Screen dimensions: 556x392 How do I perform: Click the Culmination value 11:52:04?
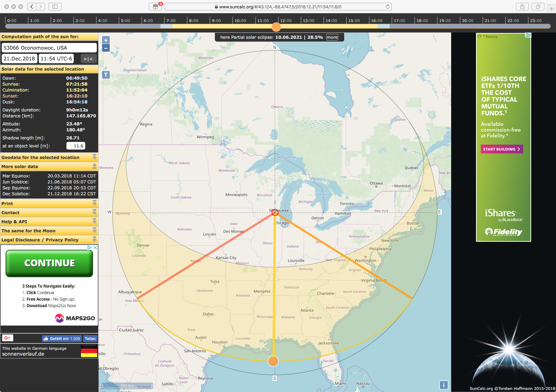coord(77,90)
